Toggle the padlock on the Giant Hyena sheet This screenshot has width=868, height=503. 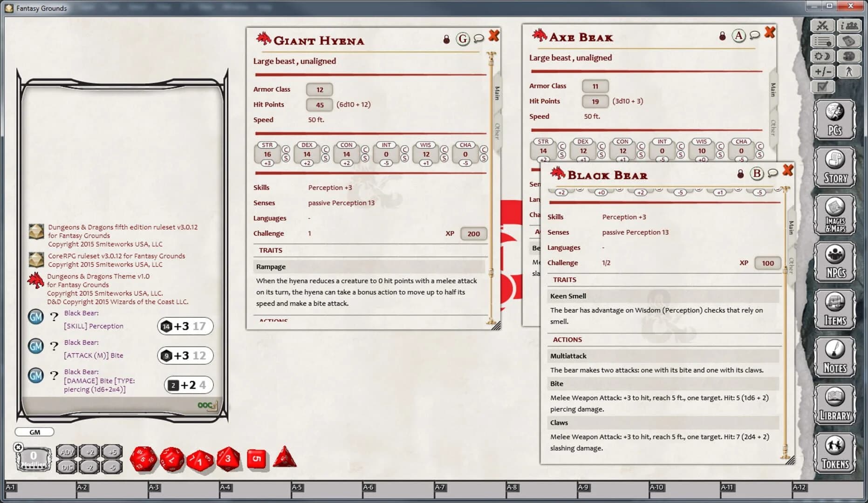pyautogui.click(x=446, y=39)
